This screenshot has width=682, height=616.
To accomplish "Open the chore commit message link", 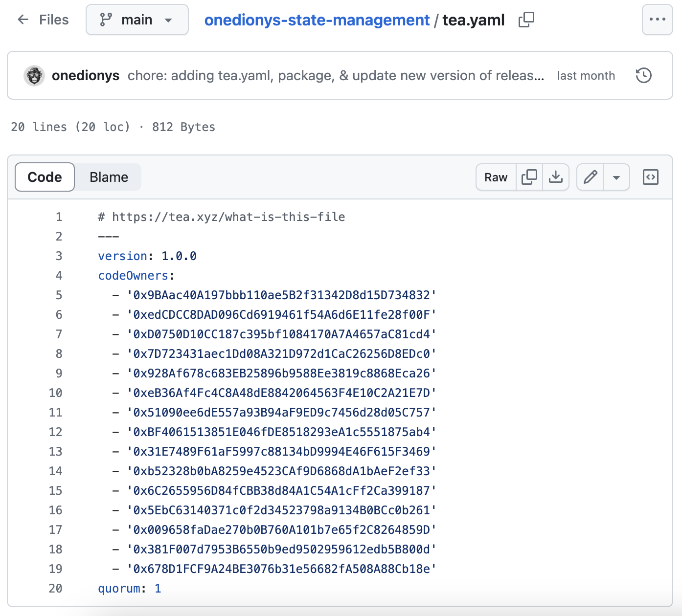I will point(336,76).
